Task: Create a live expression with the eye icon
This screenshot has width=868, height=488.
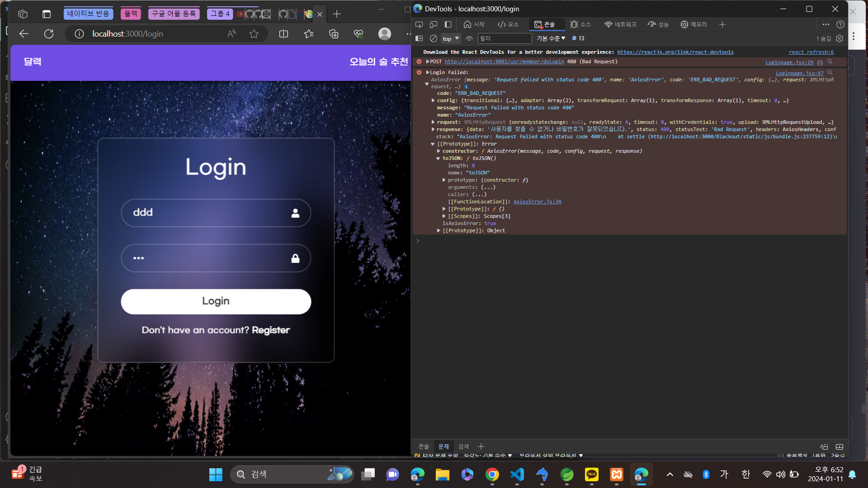Action: [x=469, y=38]
